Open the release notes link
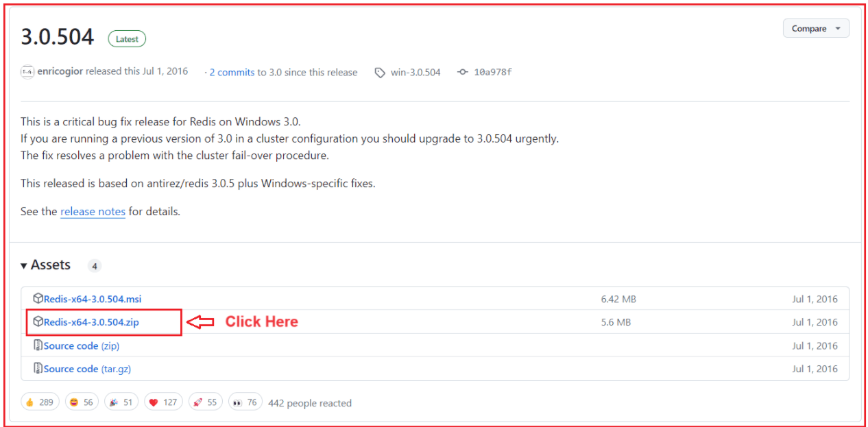This screenshot has height=427, width=868. (x=93, y=211)
